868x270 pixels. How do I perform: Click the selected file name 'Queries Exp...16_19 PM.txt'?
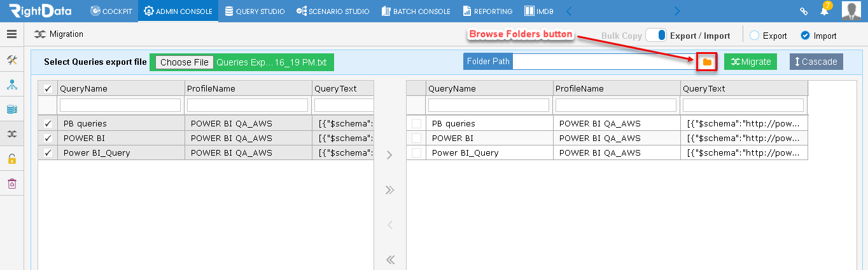coord(271,62)
